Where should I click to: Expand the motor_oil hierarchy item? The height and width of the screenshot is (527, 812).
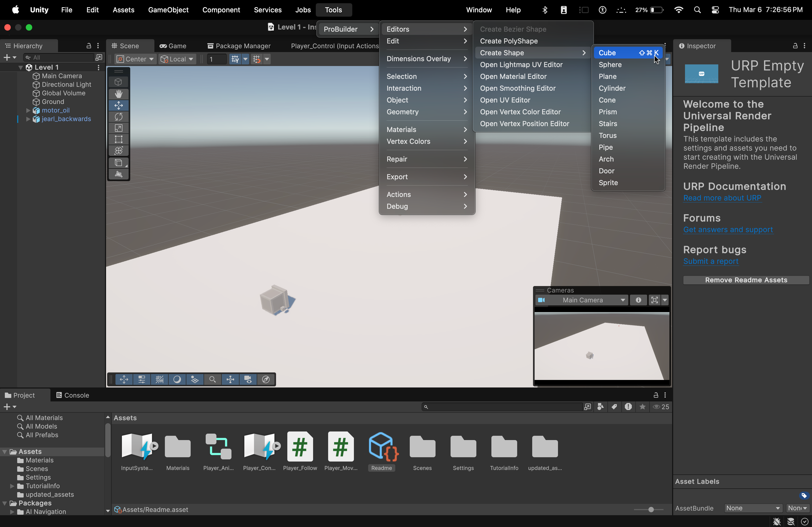point(28,110)
